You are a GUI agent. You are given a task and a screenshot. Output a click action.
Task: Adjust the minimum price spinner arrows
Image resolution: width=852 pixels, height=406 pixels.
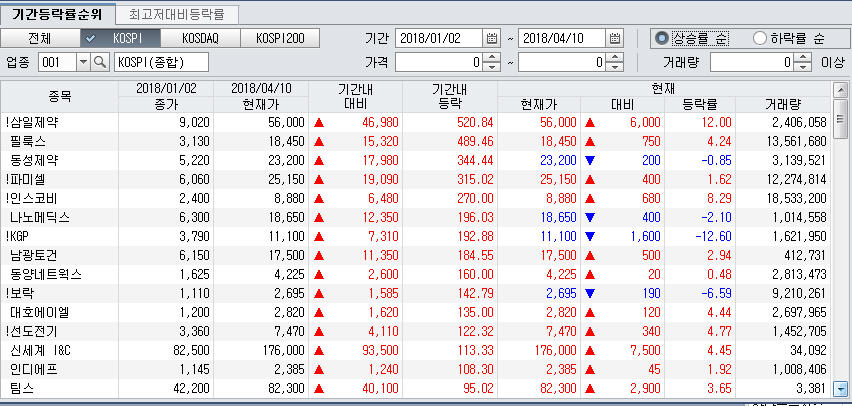tap(491, 63)
